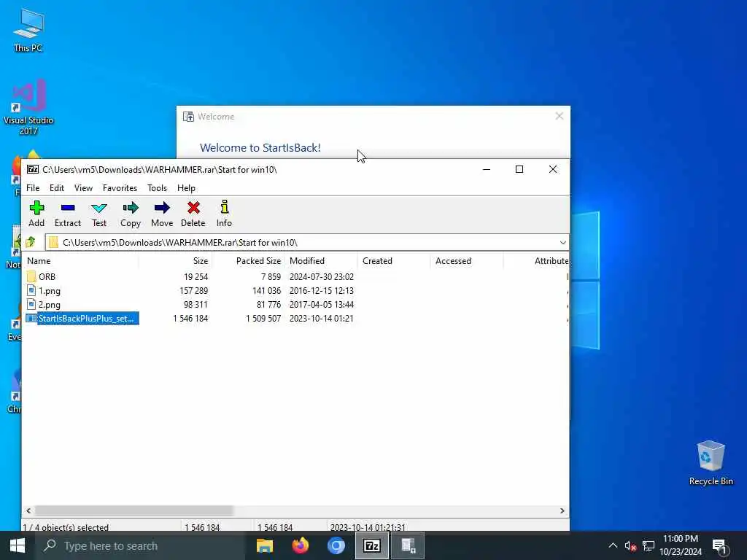Click modified date 2016-12-15 12:13
This screenshot has height=560, width=747.
coord(322,290)
